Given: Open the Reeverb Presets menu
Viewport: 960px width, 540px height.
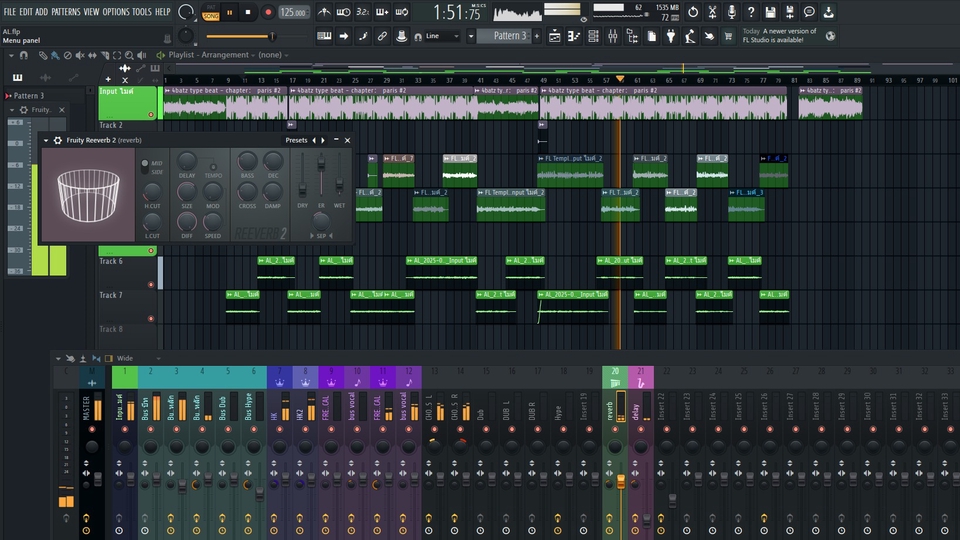Looking at the screenshot, I should pos(296,140).
